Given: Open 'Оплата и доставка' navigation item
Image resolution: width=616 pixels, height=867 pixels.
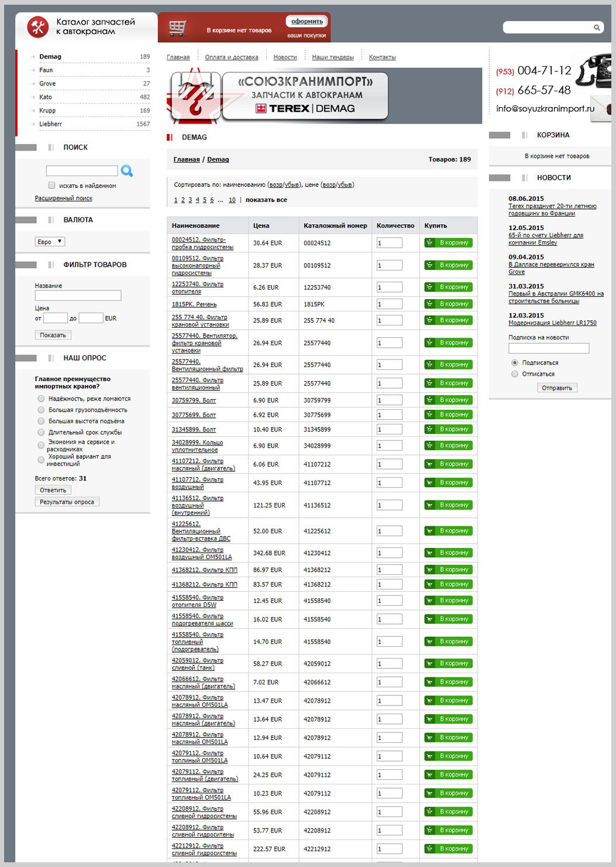Looking at the screenshot, I should [232, 57].
